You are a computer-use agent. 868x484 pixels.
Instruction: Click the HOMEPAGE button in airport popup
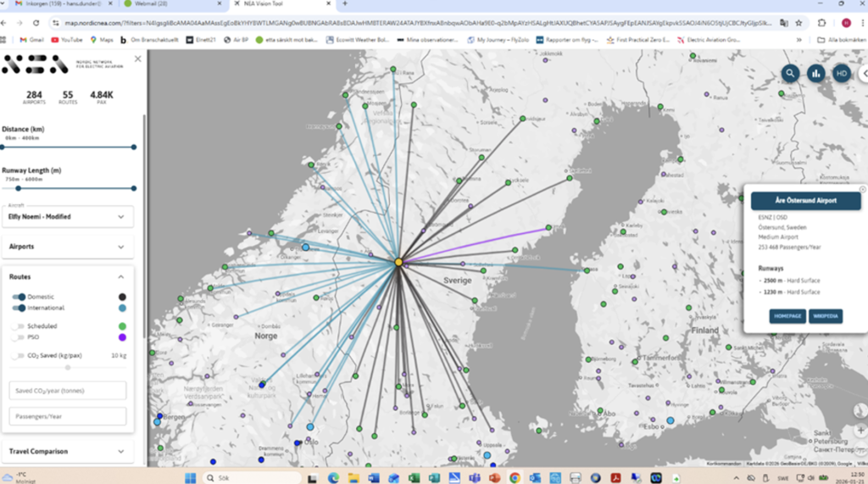pyautogui.click(x=787, y=316)
